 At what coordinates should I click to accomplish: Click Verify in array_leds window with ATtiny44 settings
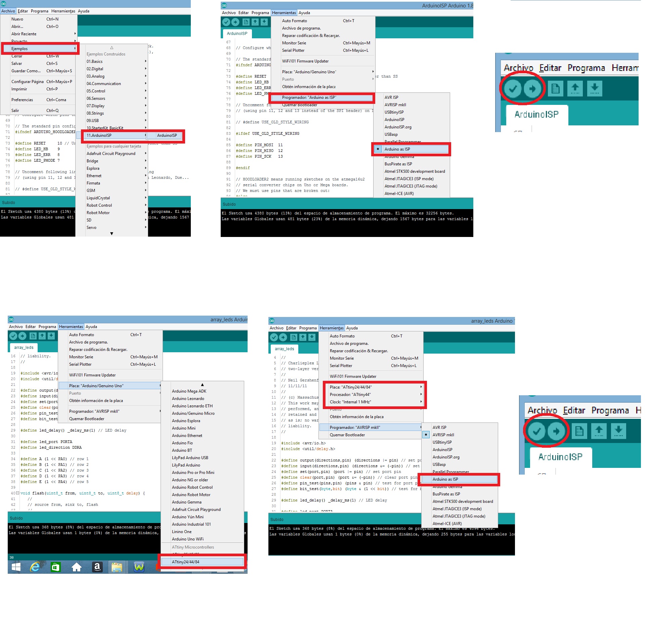click(274, 337)
